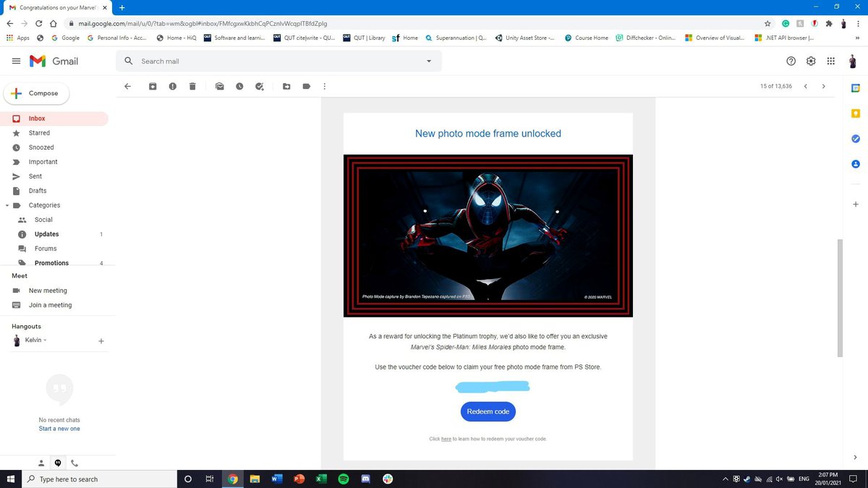This screenshot has width=868, height=488.
Task: Bookmark this page with the star icon
Action: point(767,23)
